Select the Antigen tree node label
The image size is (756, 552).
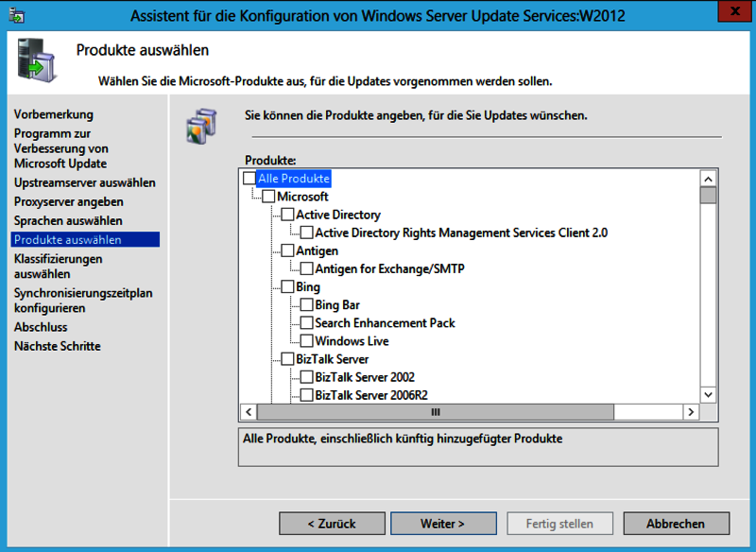(317, 250)
